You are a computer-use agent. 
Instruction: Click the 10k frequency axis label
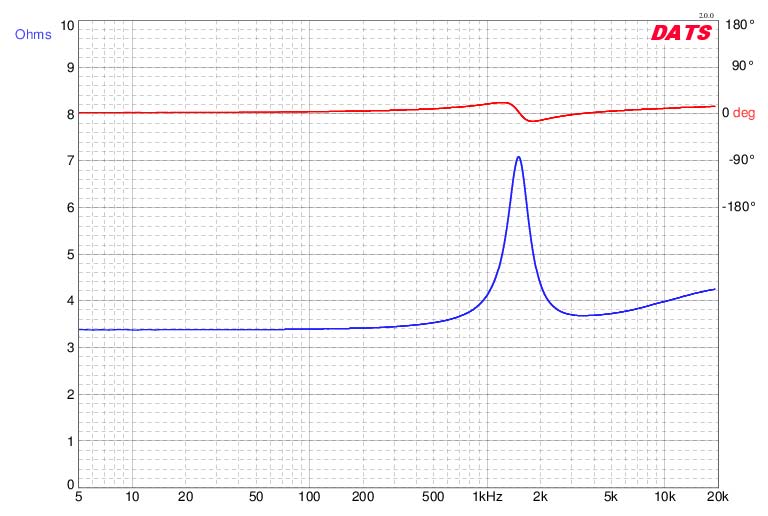click(665, 497)
